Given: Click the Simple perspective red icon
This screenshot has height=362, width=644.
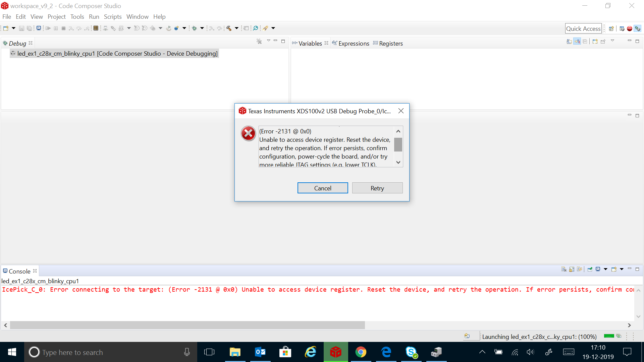Looking at the screenshot, I should pos(630,28).
